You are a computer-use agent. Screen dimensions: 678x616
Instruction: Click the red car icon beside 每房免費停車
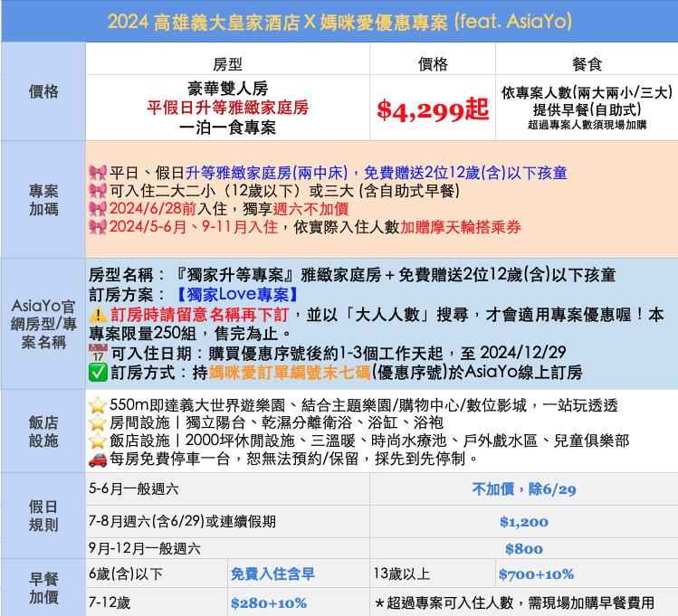pyautogui.click(x=98, y=460)
